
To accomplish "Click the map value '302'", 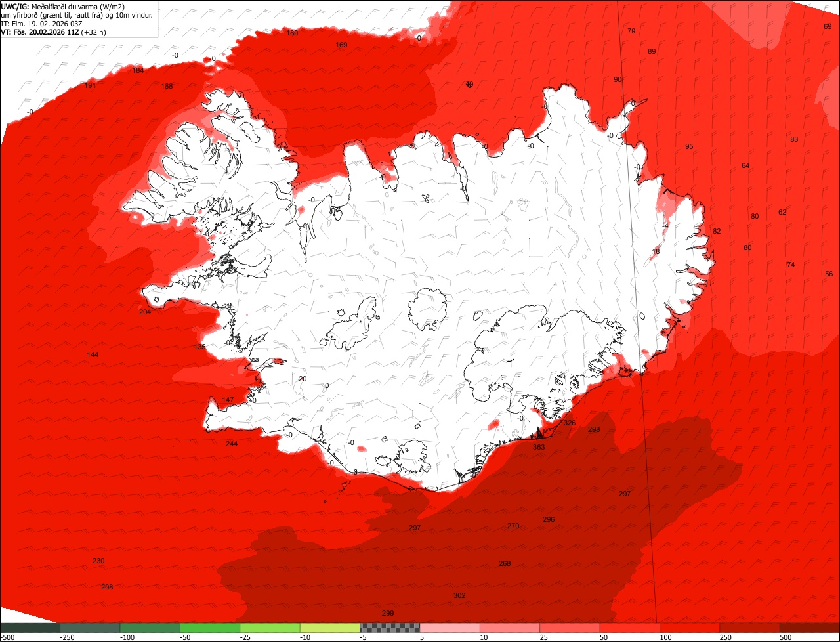I will [x=459, y=595].
